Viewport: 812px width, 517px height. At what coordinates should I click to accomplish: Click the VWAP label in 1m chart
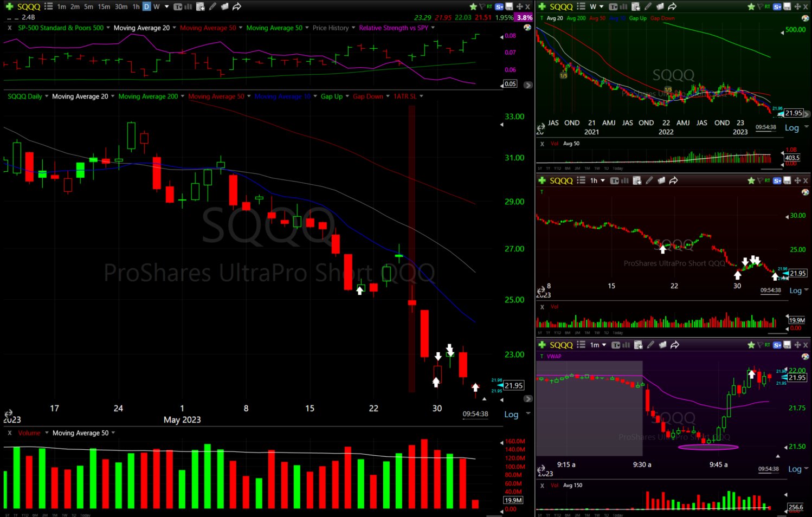click(x=554, y=357)
